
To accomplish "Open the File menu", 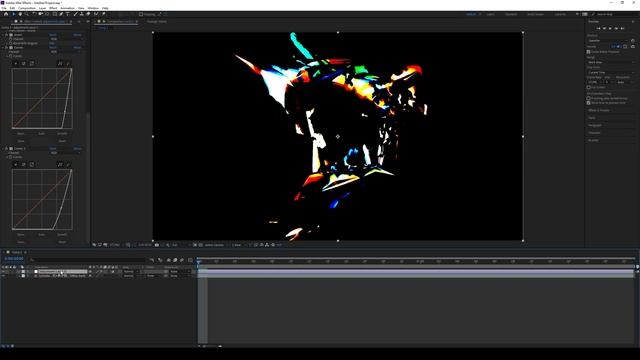I will click(4, 8).
